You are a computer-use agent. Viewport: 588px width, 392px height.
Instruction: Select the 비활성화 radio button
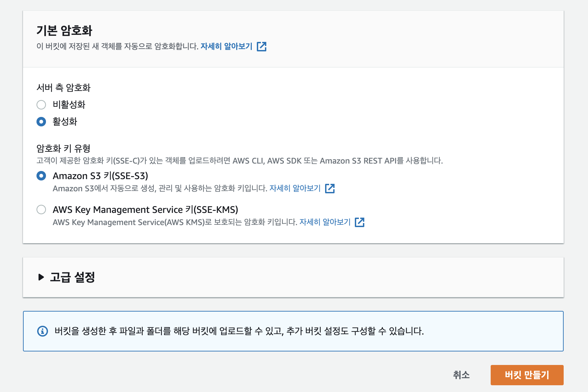coord(41,105)
